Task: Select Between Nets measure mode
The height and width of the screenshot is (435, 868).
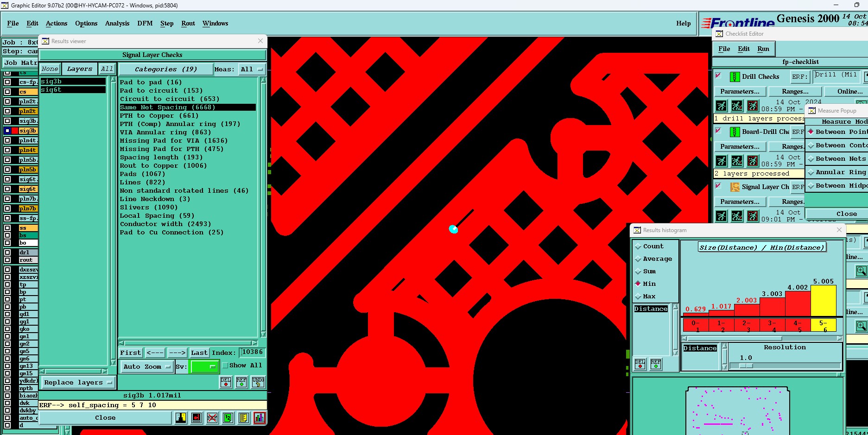Action: (836, 159)
